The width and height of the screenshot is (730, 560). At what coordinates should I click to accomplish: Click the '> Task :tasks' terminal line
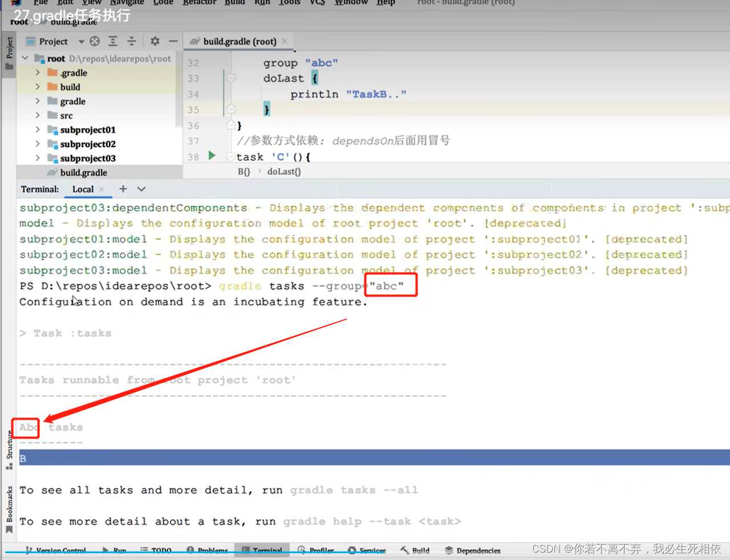pos(66,333)
